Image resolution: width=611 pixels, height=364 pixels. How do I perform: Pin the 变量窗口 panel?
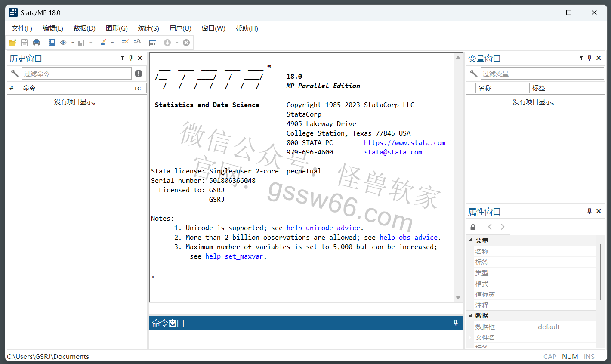point(590,58)
